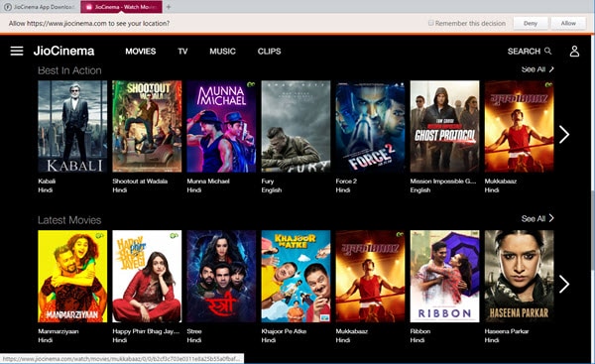Select the JioCinema Watch Movies tab
595x364 pixels.
121,7
